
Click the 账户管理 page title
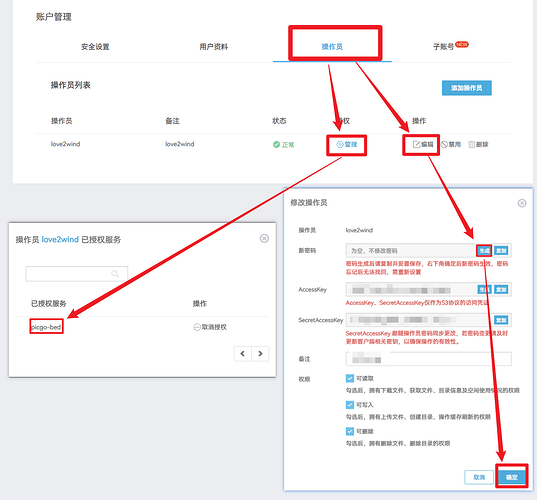tap(54, 17)
